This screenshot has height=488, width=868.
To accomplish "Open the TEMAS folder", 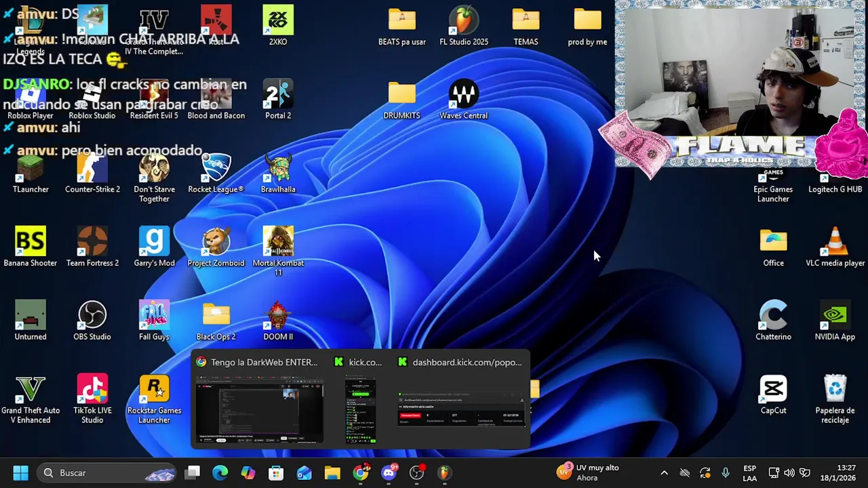I will tap(526, 26).
